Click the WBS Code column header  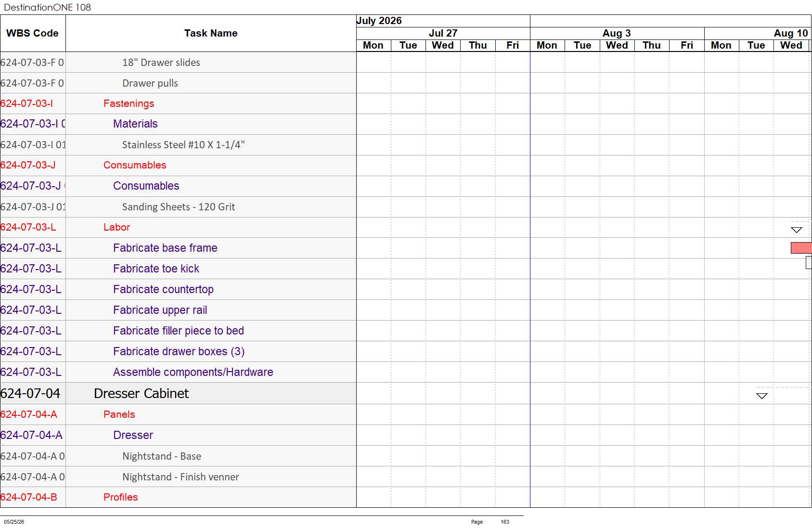click(x=33, y=33)
